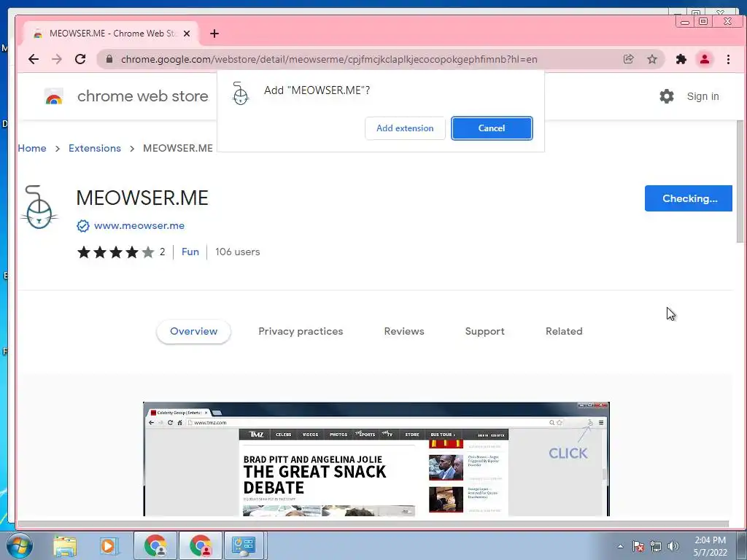The height and width of the screenshot is (560, 747).
Task: Open Web Store settings gear
Action: (667, 96)
